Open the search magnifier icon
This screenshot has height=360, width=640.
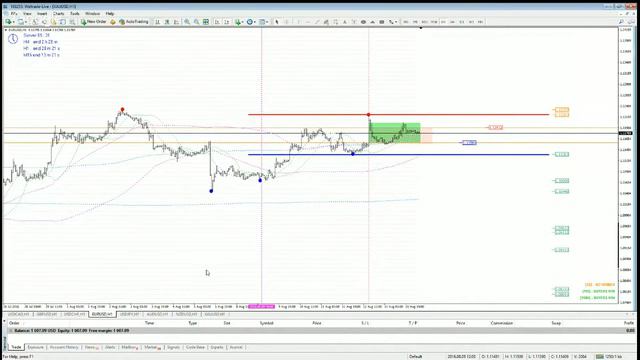[x=621, y=22]
